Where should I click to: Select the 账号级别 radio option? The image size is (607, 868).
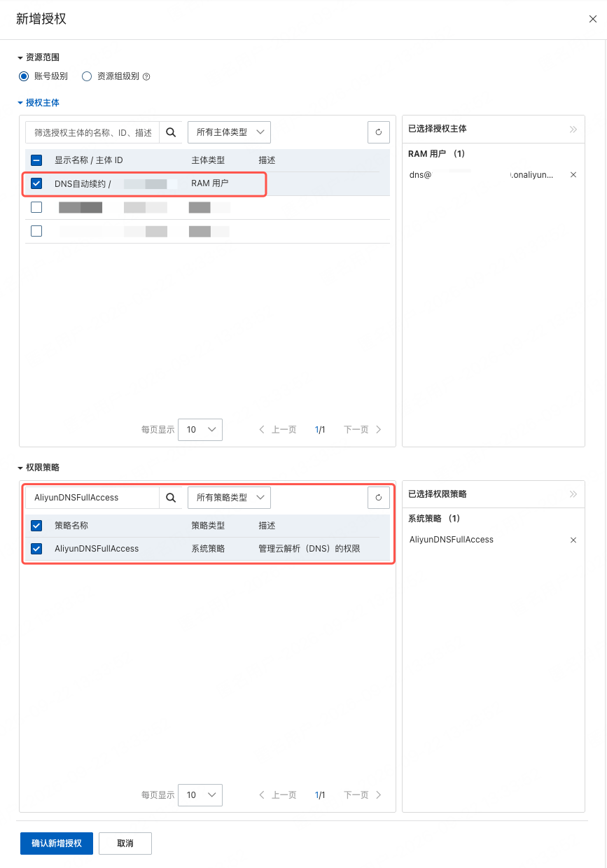(24, 76)
